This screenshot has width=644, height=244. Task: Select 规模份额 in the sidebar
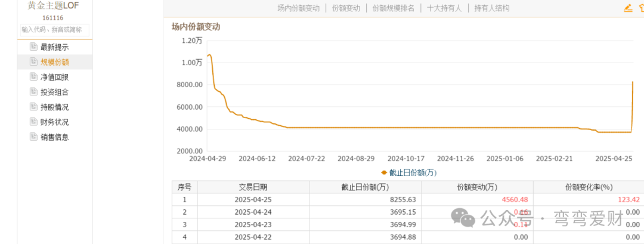[x=55, y=63]
